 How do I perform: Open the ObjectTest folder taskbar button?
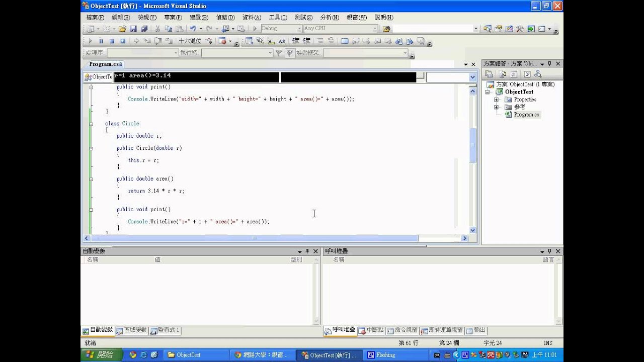click(x=196, y=355)
